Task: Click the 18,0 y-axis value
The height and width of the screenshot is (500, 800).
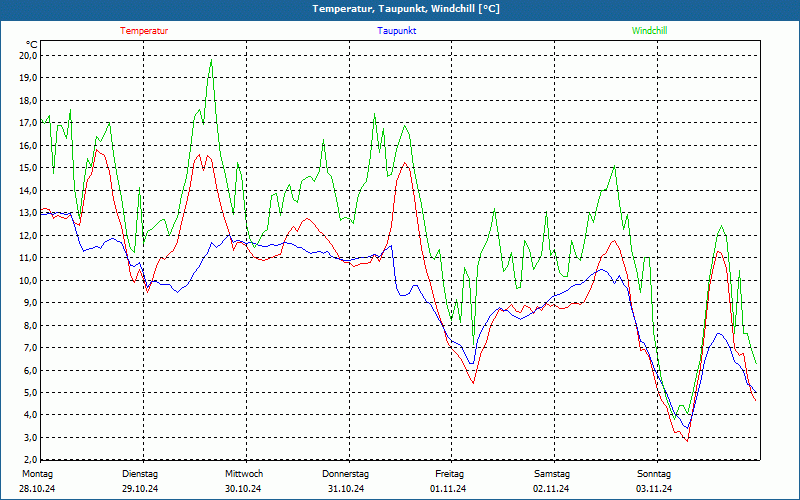Action: coord(29,101)
